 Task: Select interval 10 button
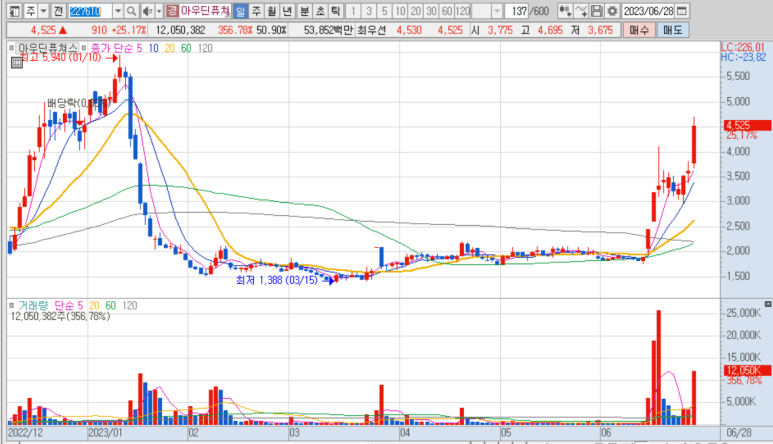click(400, 11)
